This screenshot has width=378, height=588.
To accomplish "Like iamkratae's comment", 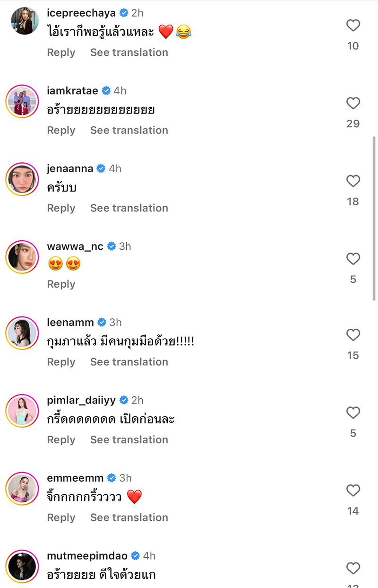I will [x=353, y=103].
